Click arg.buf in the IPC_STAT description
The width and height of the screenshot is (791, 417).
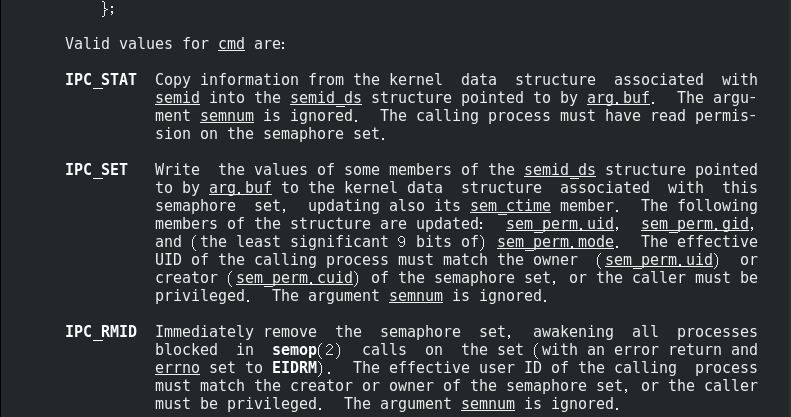pos(618,98)
